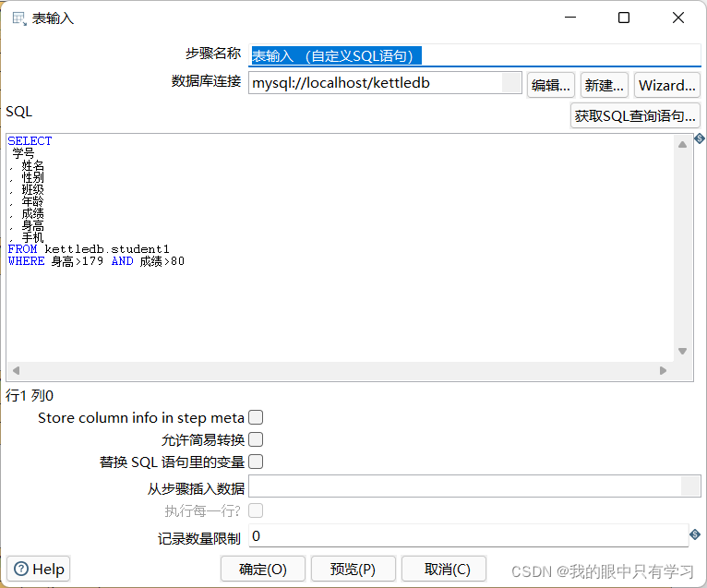707x588 pixels.
Task: Click the SQL editor up scroll arrow
Action: pos(682,145)
